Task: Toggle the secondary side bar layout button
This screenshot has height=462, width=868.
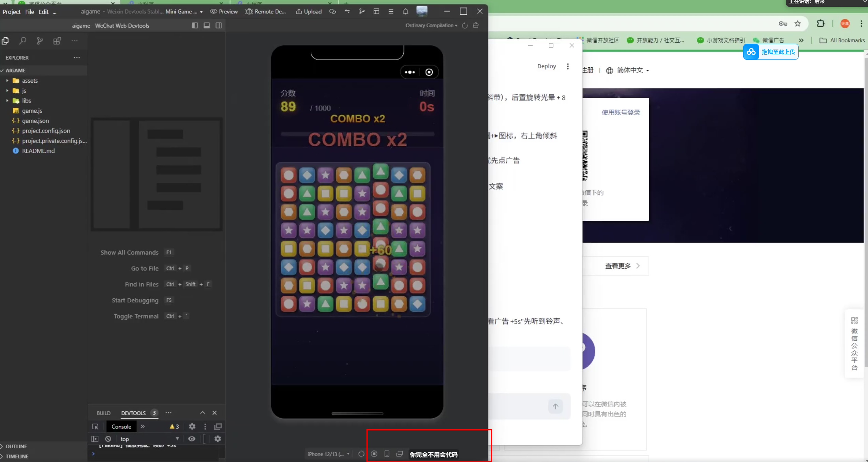Action: pos(219,25)
